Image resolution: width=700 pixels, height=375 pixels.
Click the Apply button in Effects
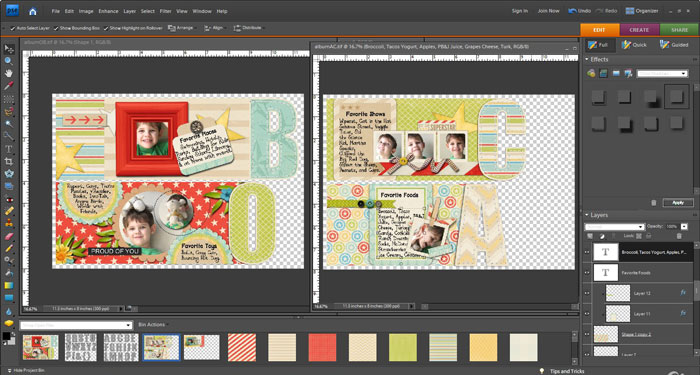(678, 203)
